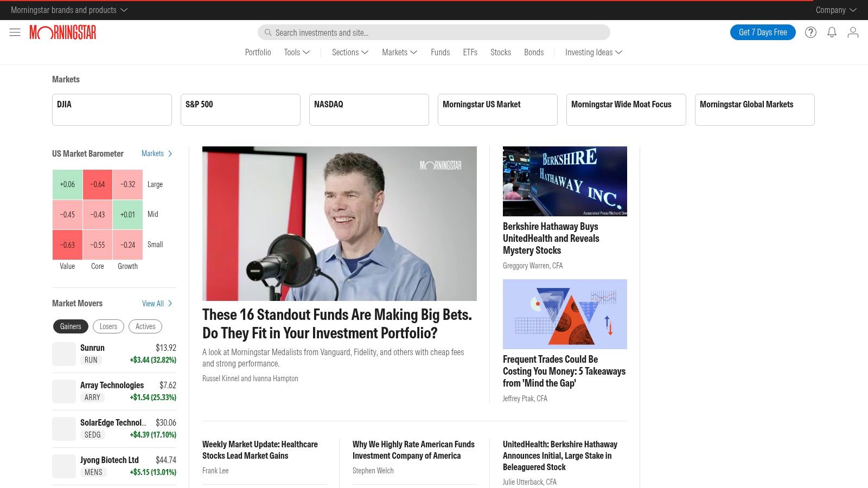Select the Gainers filter pill
Viewport: 868px width, 488px height.
coord(71,326)
